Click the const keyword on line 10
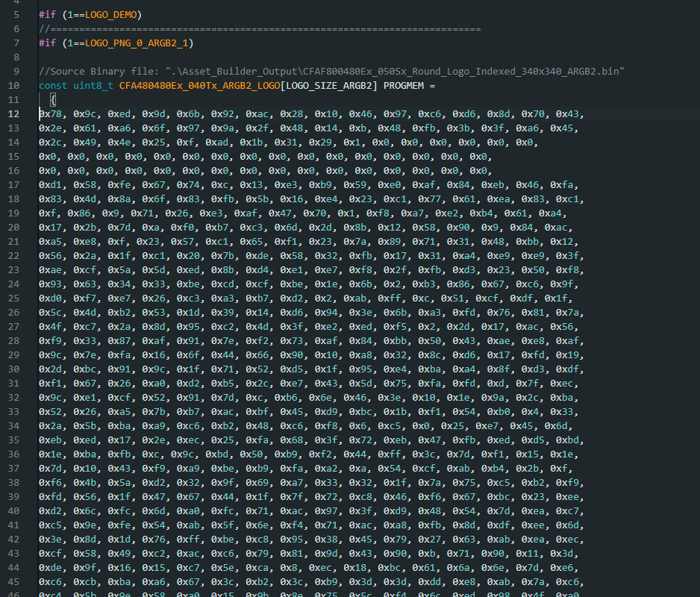Viewport: 700px width, 597px height. point(53,86)
